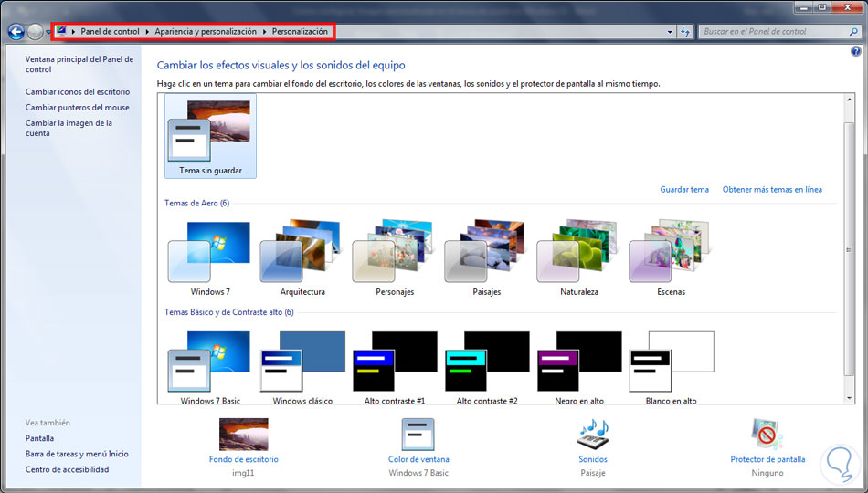
Task: Click the Fondo de escritorio link
Action: tap(244, 459)
